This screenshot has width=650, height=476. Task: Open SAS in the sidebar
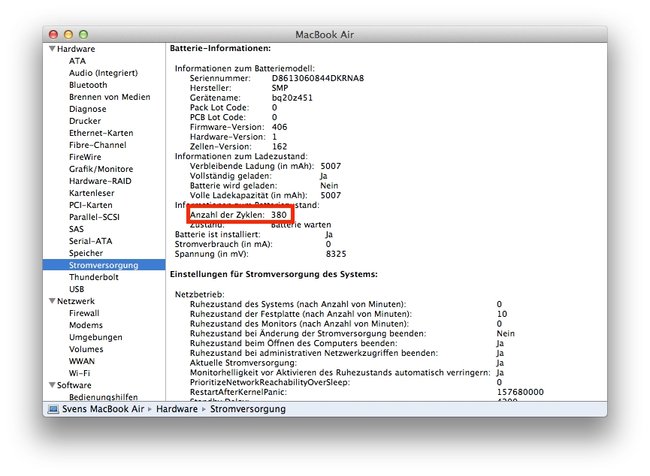pyautogui.click(x=76, y=229)
